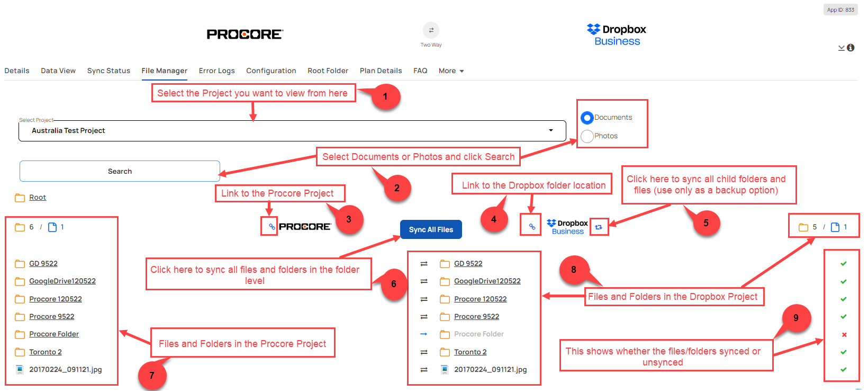Click the image file icon in Dropbox list
Screen dimensions: 868x391
(x=445, y=370)
